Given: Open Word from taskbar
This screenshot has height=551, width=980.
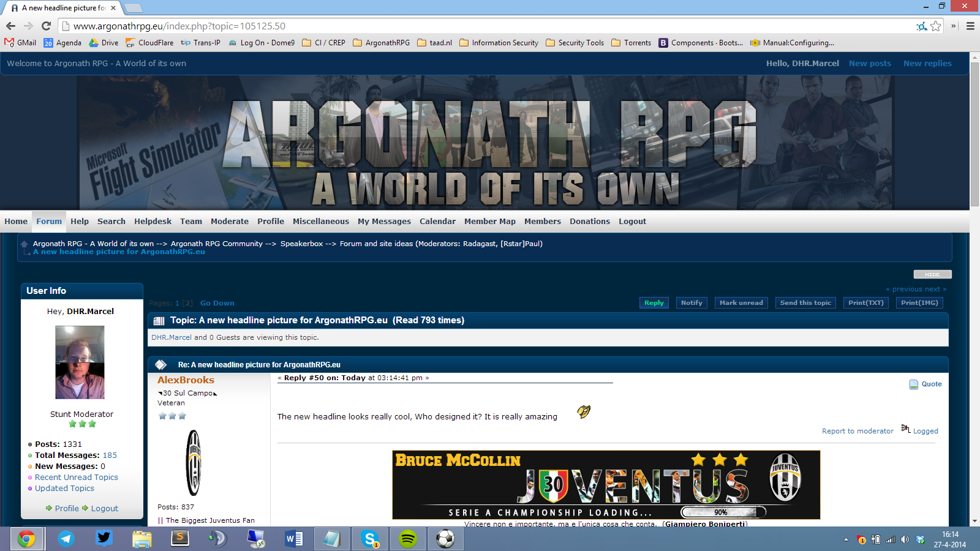Looking at the screenshot, I should pos(294,539).
